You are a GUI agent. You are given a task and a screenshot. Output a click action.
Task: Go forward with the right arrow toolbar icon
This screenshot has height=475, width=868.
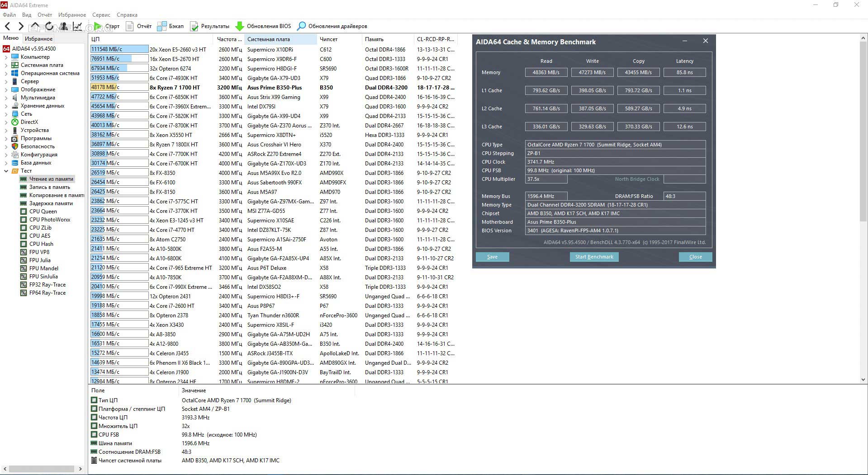[20, 26]
